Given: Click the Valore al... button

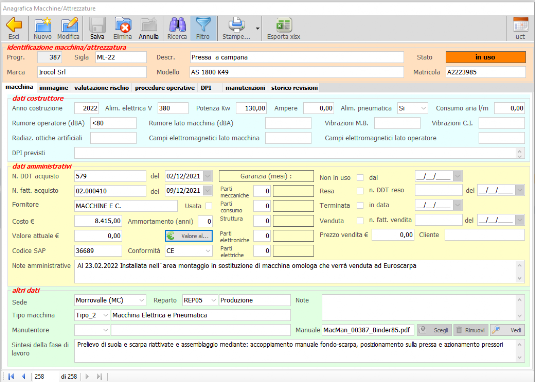Looking at the screenshot, I should pos(189,236).
